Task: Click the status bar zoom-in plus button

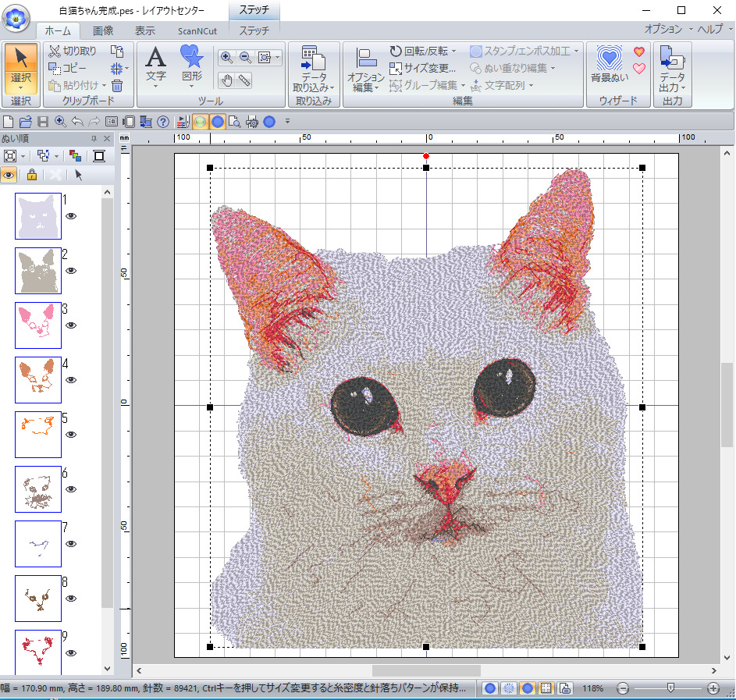Action: [x=713, y=688]
